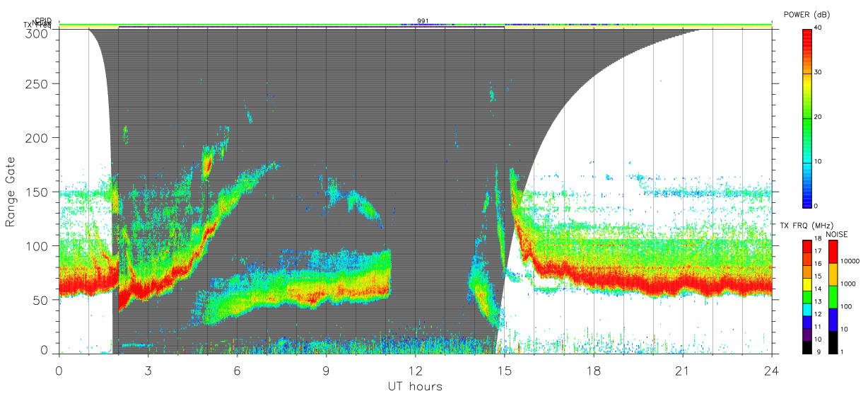Click the 'Range Gate' y-axis title
The image size is (868, 401).
click(x=11, y=192)
